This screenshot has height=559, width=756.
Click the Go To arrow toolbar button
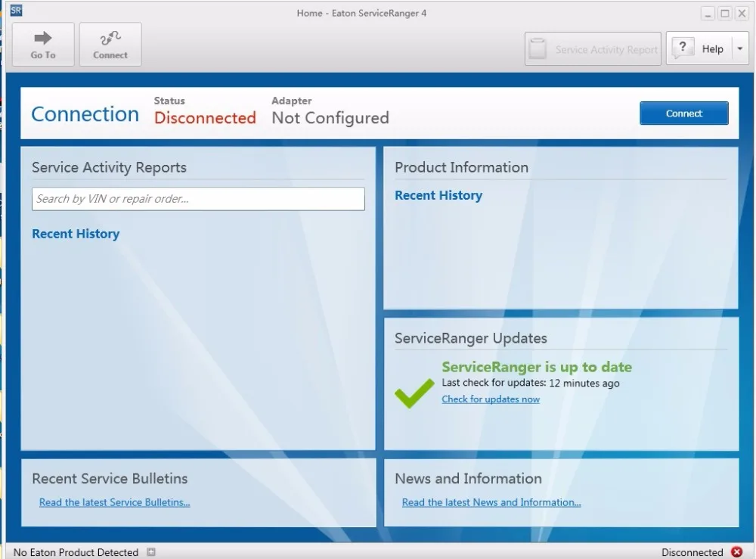43,45
